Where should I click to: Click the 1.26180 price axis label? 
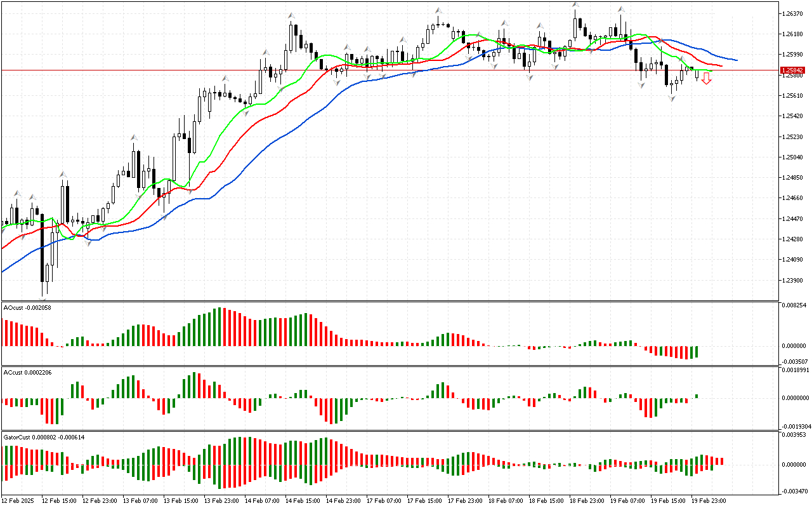[x=793, y=34]
